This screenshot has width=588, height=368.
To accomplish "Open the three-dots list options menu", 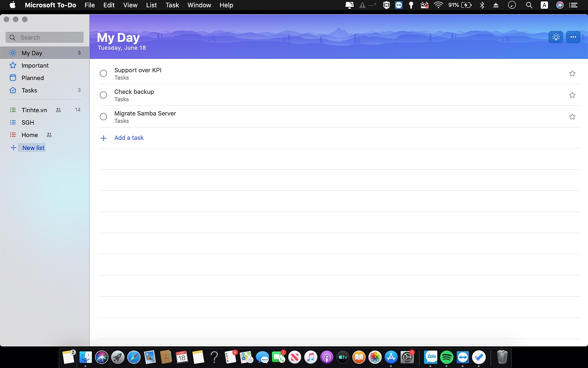I will (573, 37).
